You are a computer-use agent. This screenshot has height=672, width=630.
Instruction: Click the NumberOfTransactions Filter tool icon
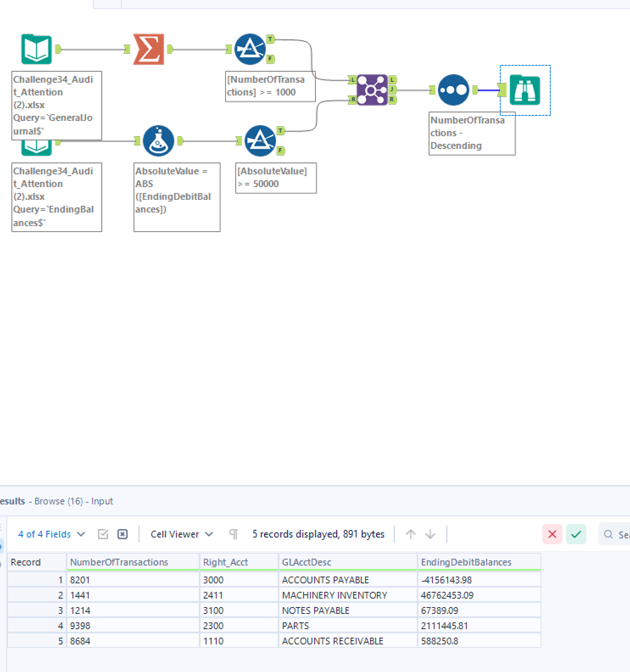(x=250, y=49)
